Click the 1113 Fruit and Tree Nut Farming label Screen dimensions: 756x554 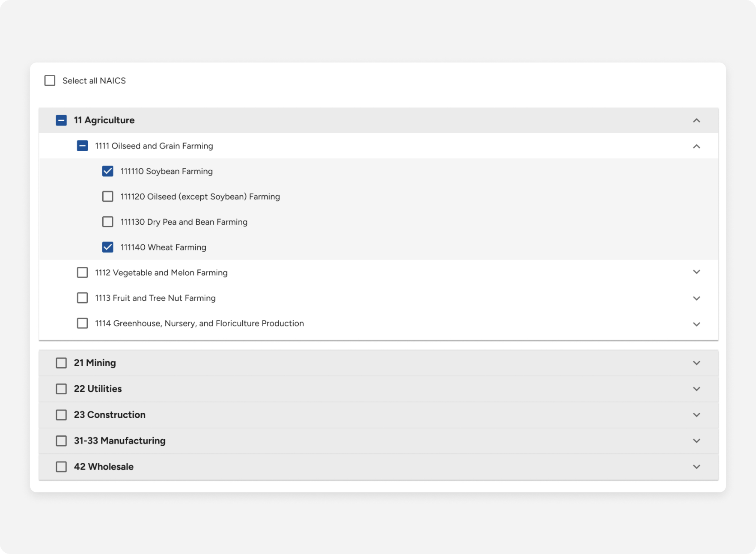[155, 298]
